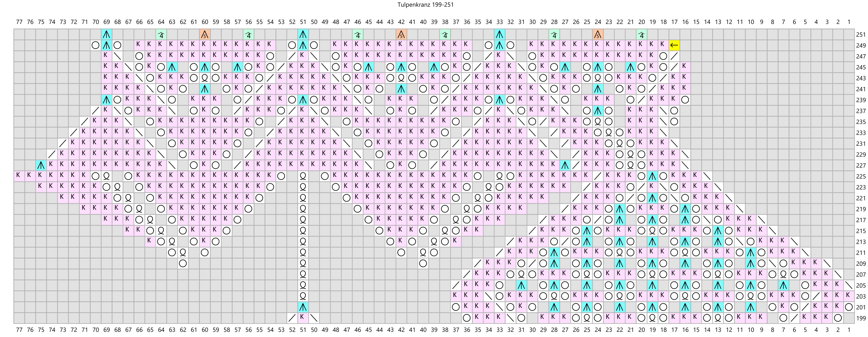Click the orange 5-stitch symbol in column 24
Screen dimensions: 868x337
597,34
